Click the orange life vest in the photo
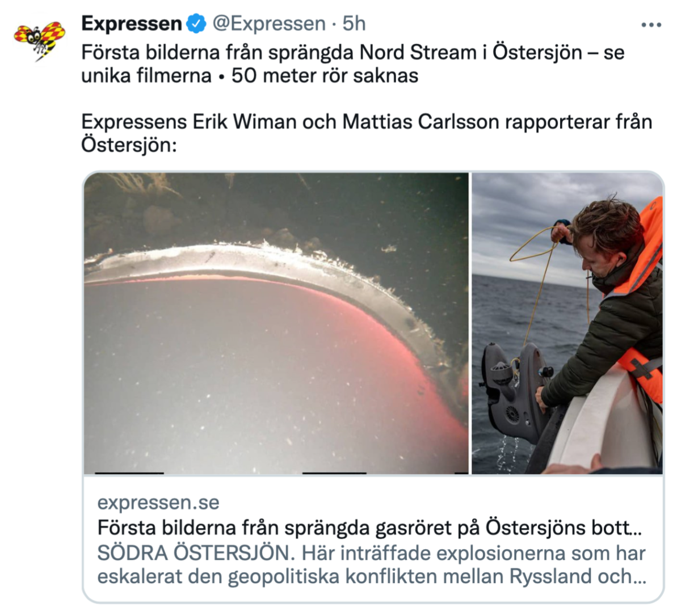681x616 pixels. (x=640, y=295)
